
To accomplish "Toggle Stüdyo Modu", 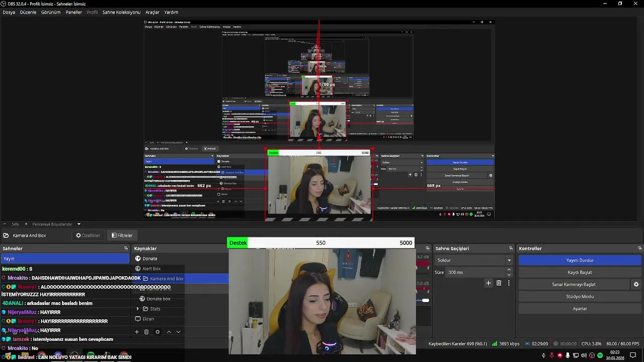I will [580, 297].
